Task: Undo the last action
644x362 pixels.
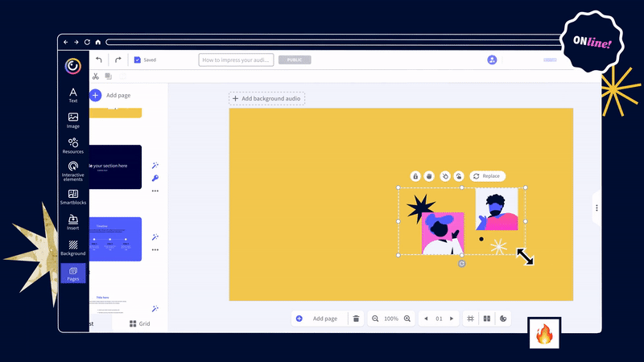Action: click(98, 60)
